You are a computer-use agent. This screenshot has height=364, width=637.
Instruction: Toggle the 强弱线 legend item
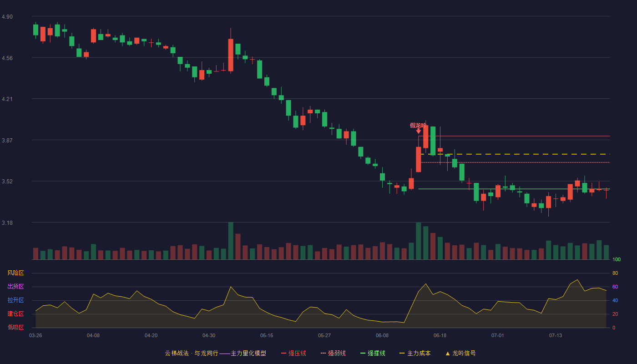click(333, 353)
